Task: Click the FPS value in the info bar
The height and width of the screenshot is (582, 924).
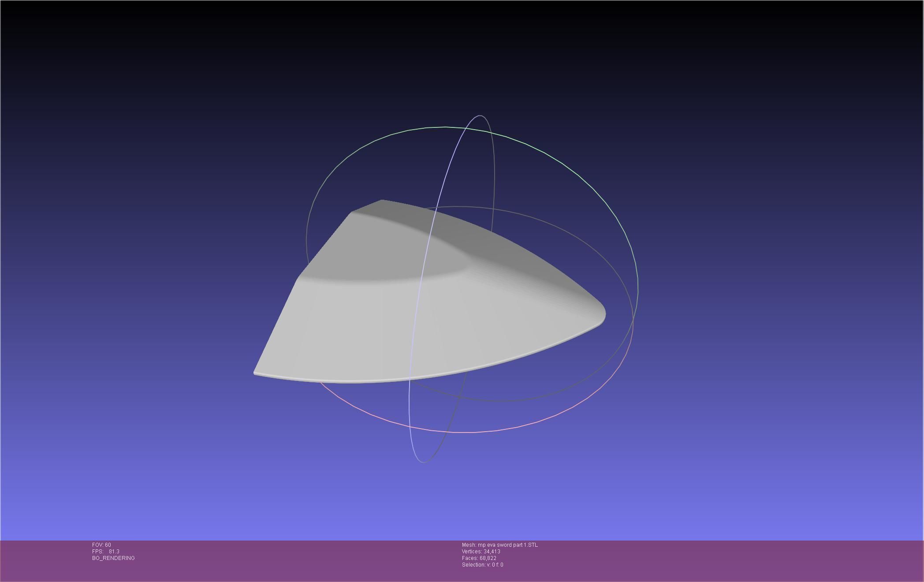Action: [114, 552]
